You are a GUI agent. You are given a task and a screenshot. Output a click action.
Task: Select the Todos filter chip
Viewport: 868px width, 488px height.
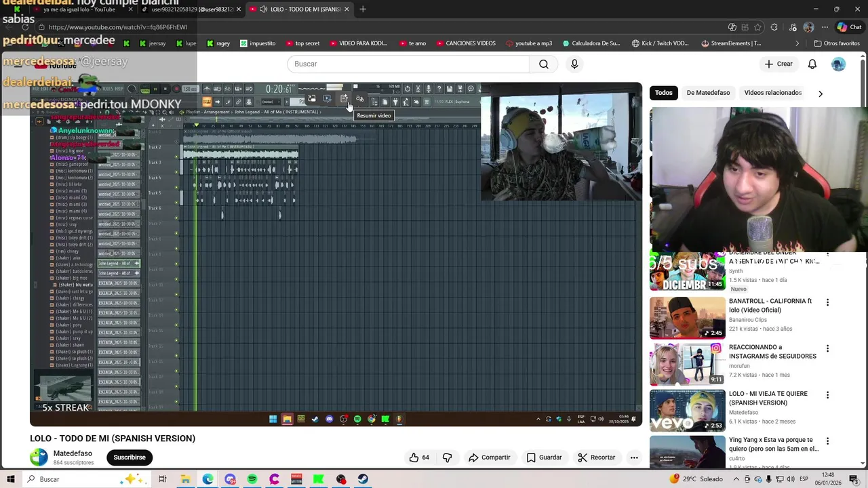pyautogui.click(x=664, y=93)
